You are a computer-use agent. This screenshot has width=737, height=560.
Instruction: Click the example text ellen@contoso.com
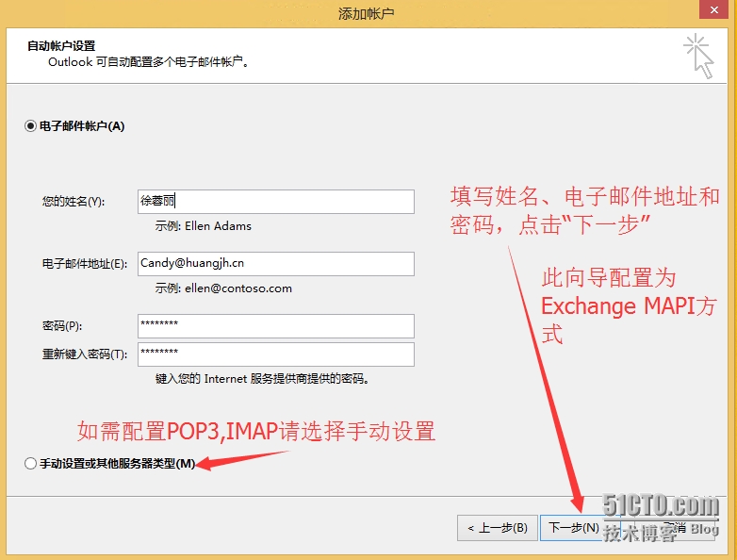223,288
